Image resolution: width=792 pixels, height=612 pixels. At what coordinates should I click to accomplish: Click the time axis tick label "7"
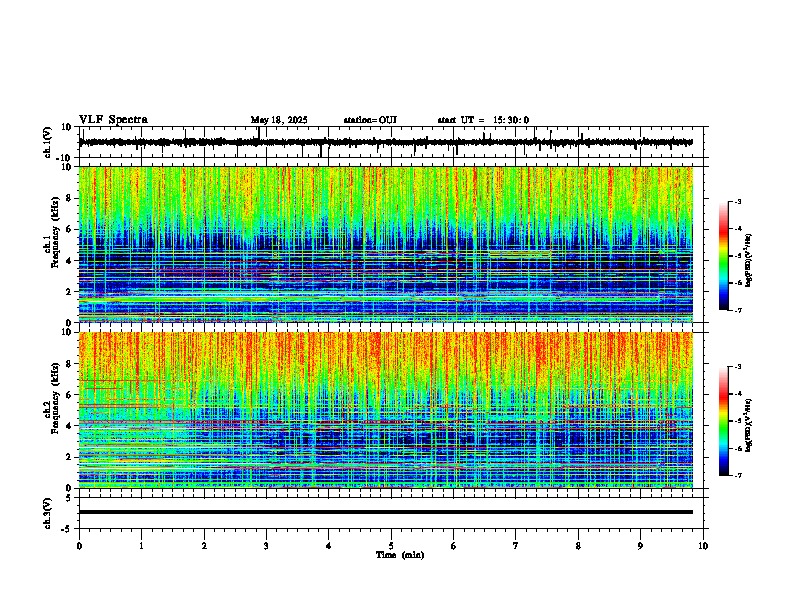coord(516,546)
